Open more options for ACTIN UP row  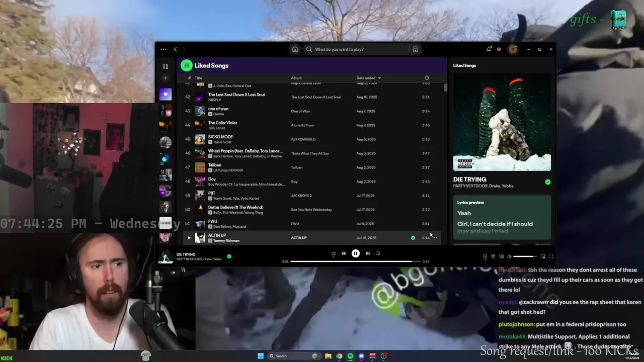pyautogui.click(x=435, y=238)
